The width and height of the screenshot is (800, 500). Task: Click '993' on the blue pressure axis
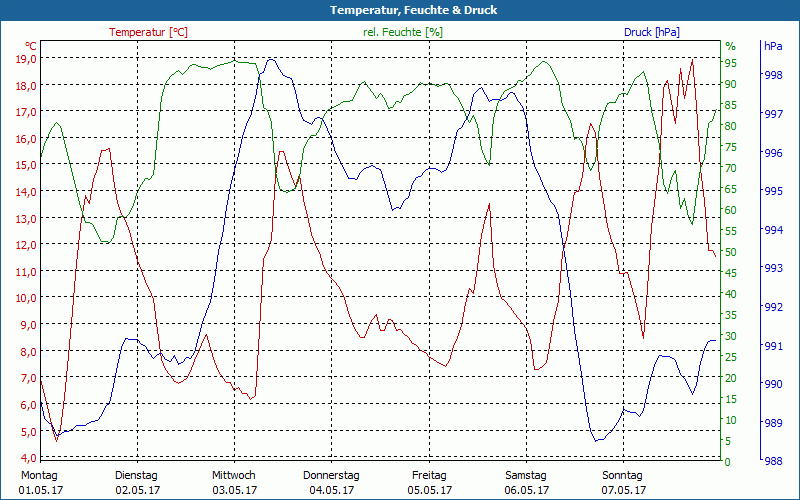pyautogui.click(x=773, y=268)
